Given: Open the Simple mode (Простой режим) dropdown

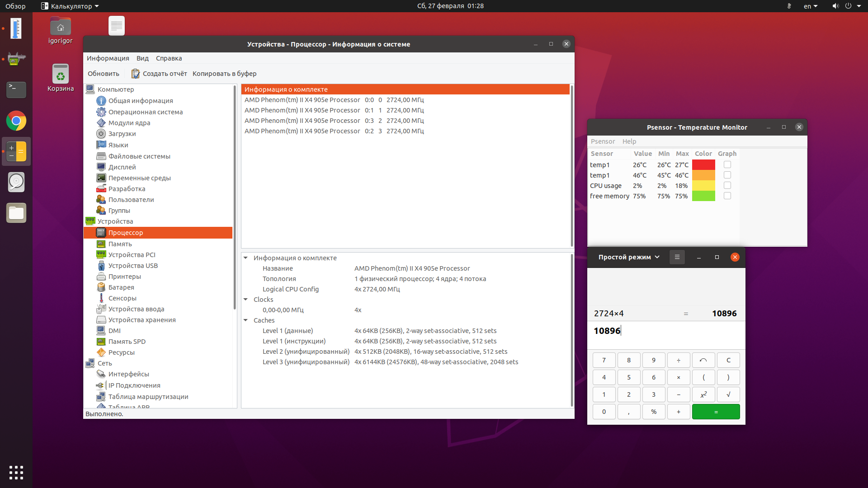Looking at the screenshot, I should 628,257.
